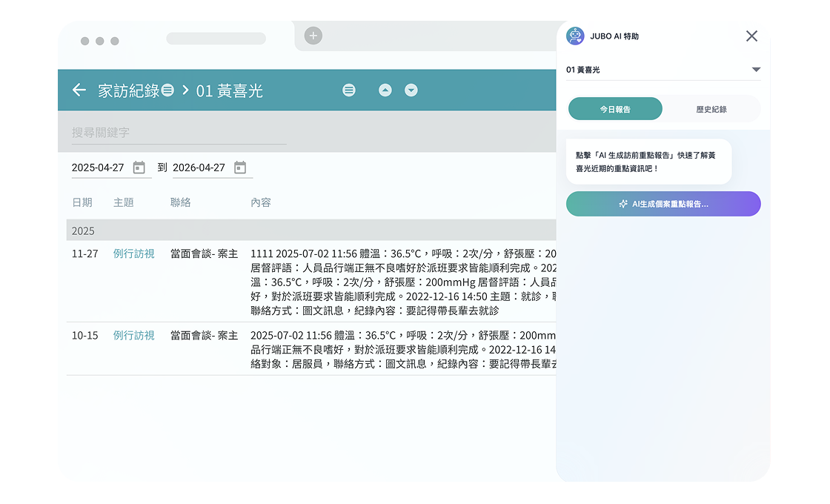Open the round list menu icon in header

click(349, 90)
